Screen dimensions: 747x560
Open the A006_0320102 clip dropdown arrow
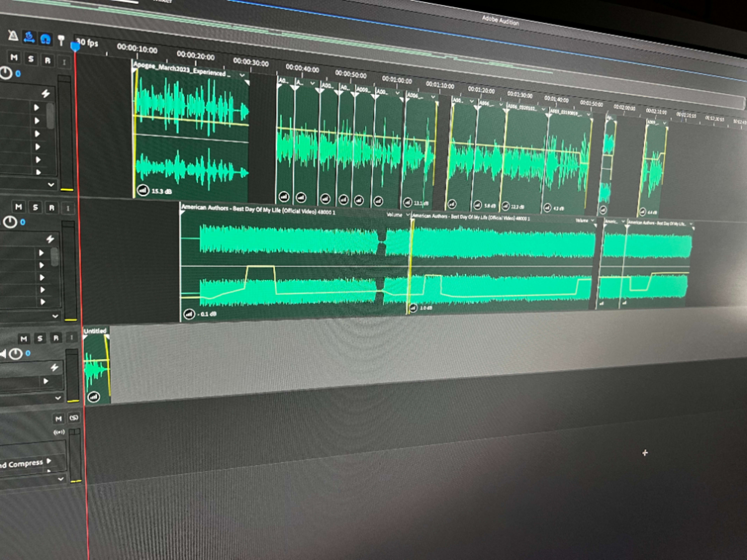point(543,109)
